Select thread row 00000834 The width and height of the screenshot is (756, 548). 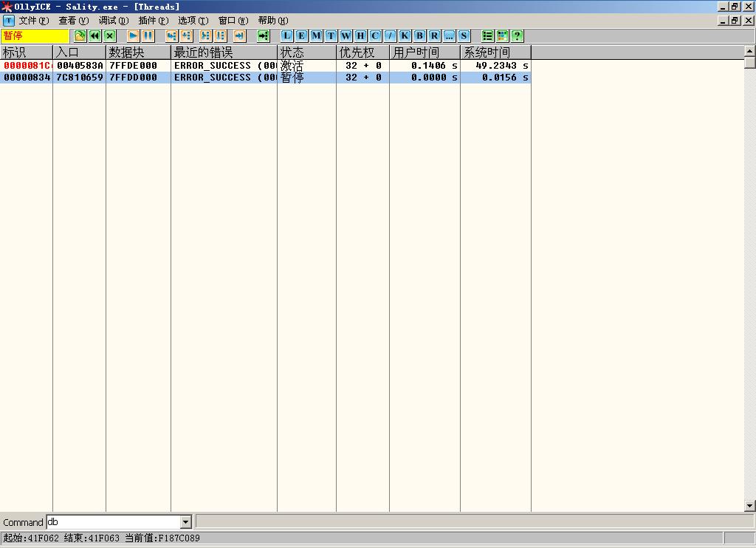click(x=27, y=78)
